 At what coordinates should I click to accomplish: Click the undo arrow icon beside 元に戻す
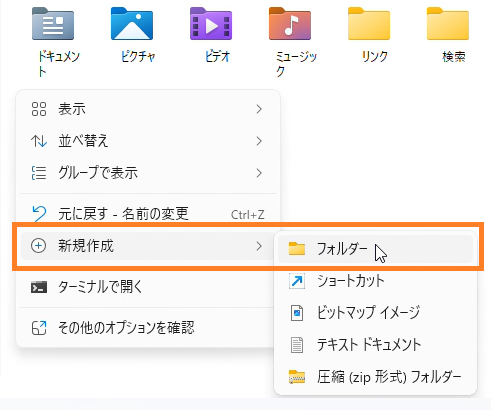point(39,214)
